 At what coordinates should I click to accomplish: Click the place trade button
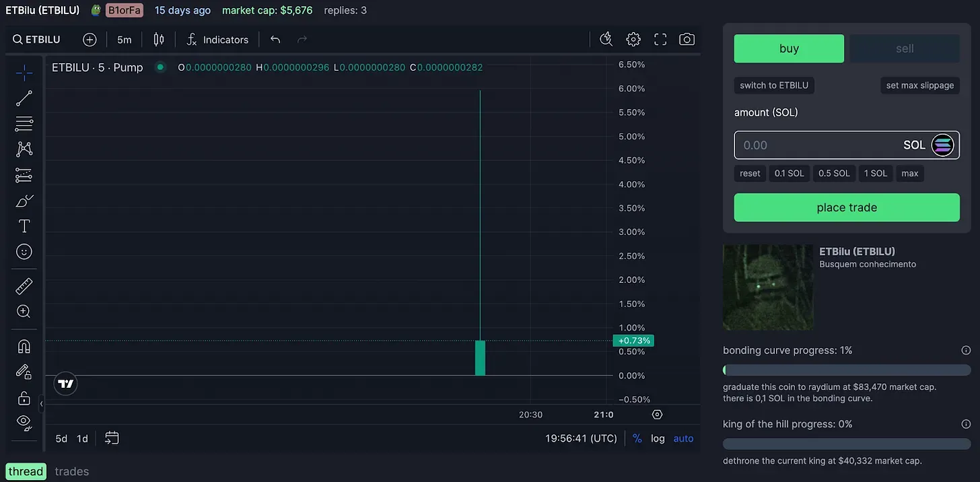(847, 207)
